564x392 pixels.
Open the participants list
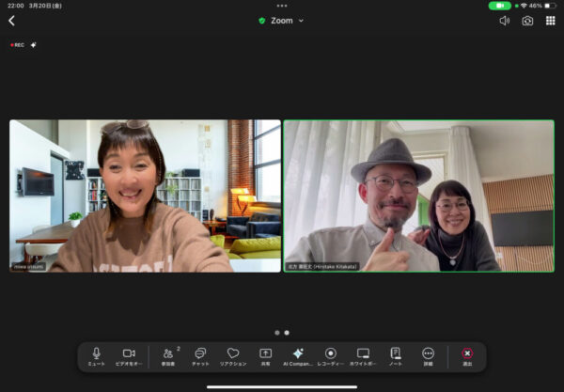pyautogui.click(x=168, y=354)
